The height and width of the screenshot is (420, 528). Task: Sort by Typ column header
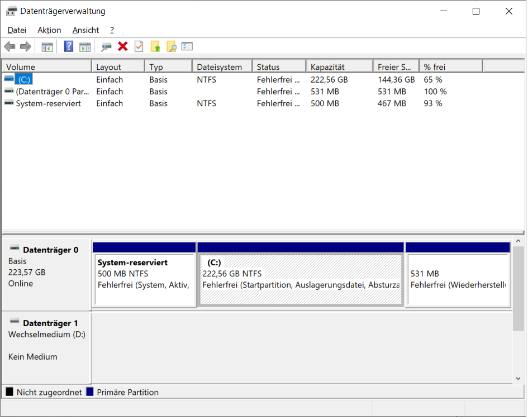[168, 66]
